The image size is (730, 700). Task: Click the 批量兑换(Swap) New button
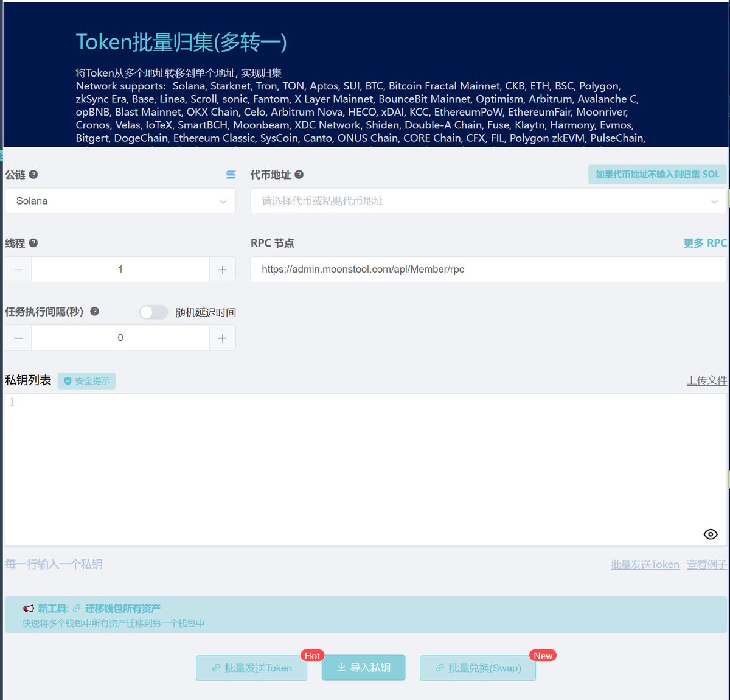coord(478,668)
